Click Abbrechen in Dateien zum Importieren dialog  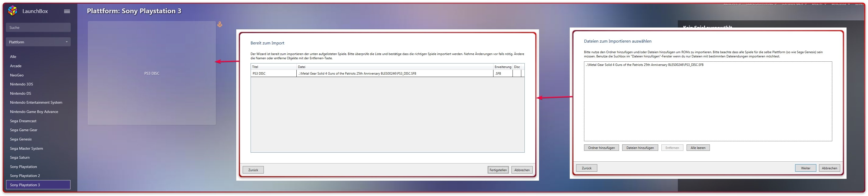click(830, 168)
